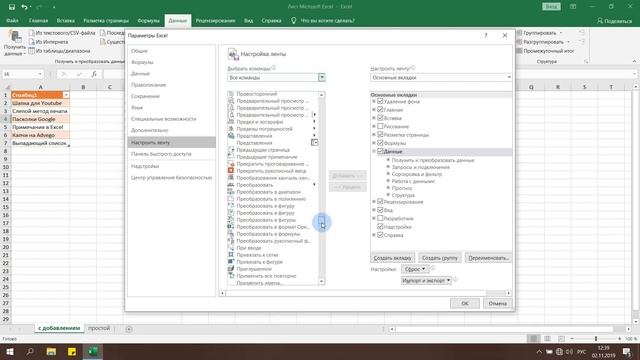Click the Excel taskbar icon
This screenshot has width=640, height=360.
(93, 351)
